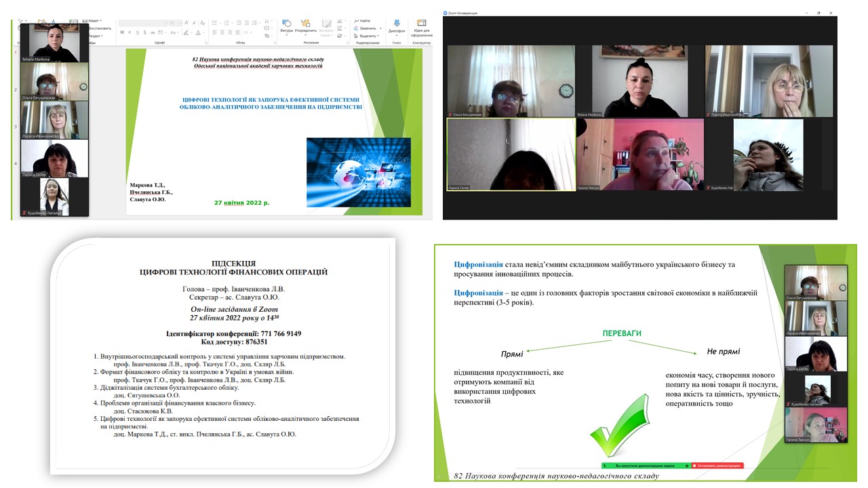Open Экспресс-стили quick styles
Screen dimensions: 868x488
pyautogui.click(x=327, y=28)
